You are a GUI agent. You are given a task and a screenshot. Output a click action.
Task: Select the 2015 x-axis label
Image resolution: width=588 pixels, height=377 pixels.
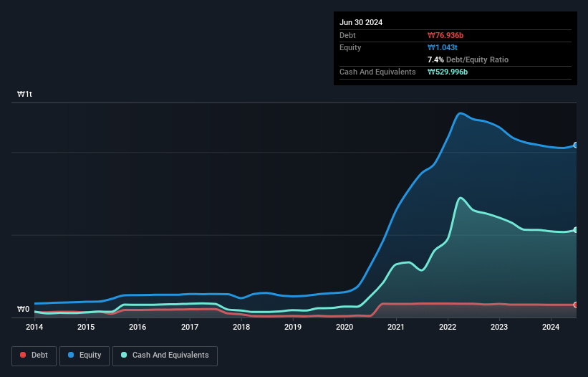coord(86,327)
